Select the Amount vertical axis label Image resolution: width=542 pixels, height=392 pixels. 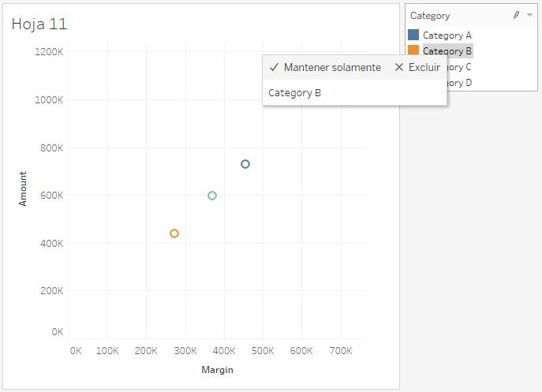point(23,189)
